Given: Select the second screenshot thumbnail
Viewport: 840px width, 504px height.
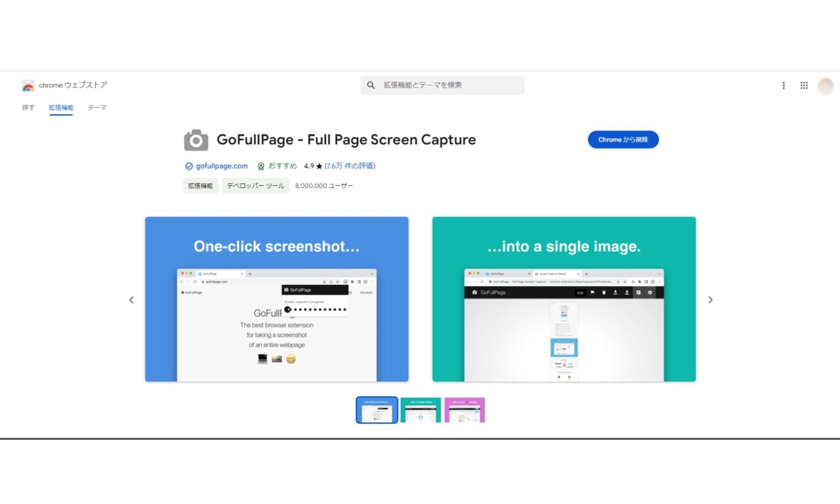Looking at the screenshot, I should pyautogui.click(x=421, y=410).
